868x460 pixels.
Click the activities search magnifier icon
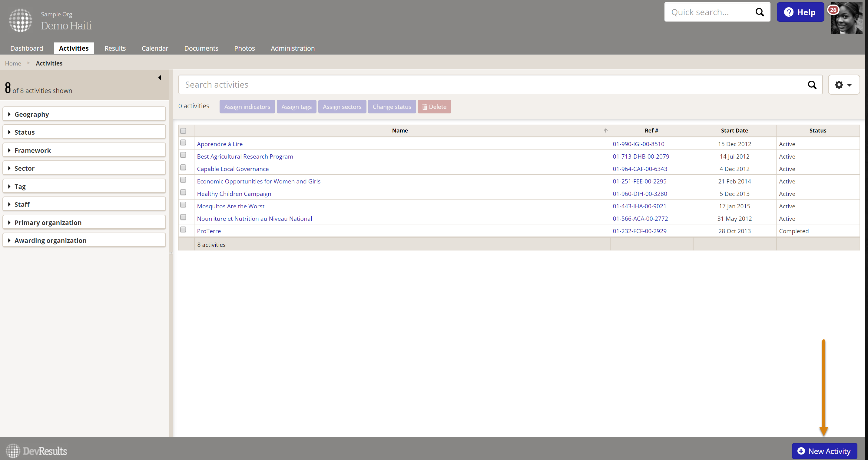[x=812, y=85]
